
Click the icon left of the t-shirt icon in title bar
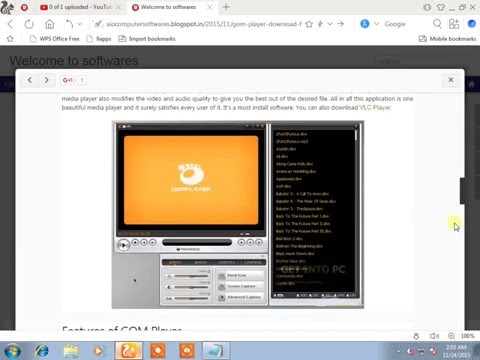point(427,7)
